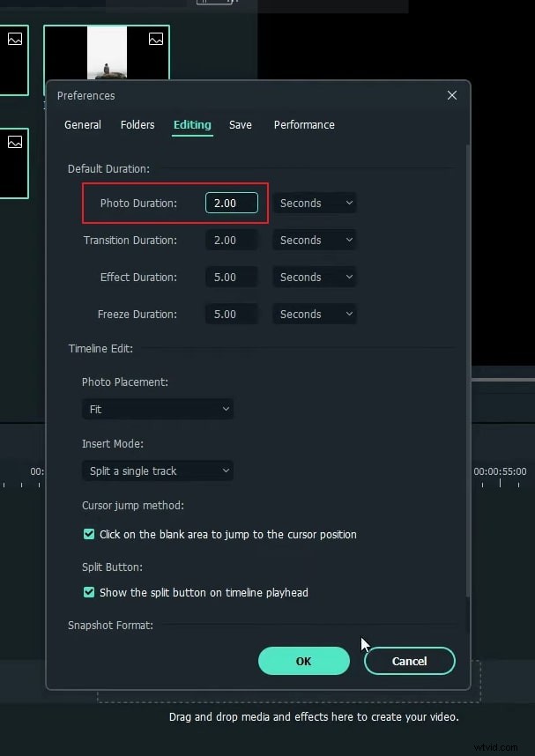Switch to the General tab
Viewport: 535px width, 756px height.
point(83,125)
